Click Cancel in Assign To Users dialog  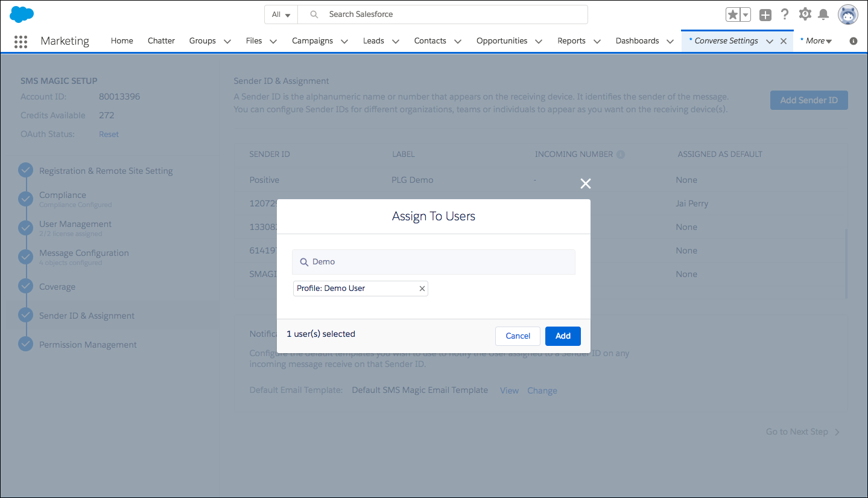(x=518, y=336)
